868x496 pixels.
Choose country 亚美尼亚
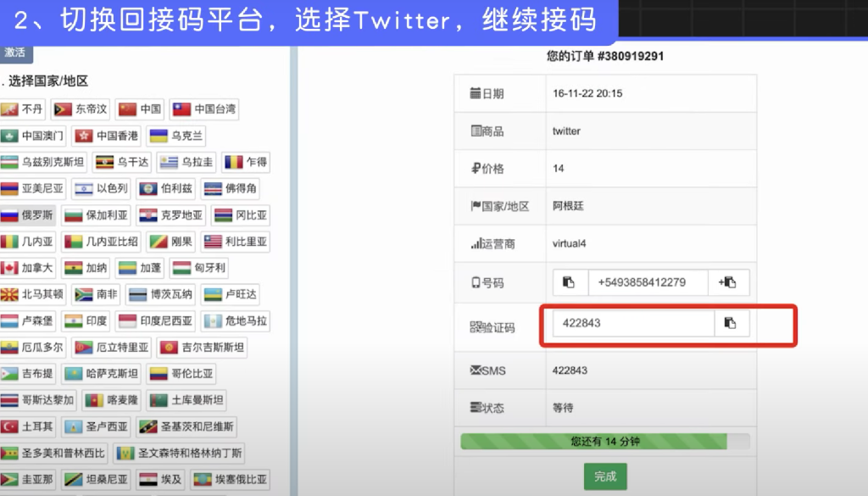pos(33,189)
